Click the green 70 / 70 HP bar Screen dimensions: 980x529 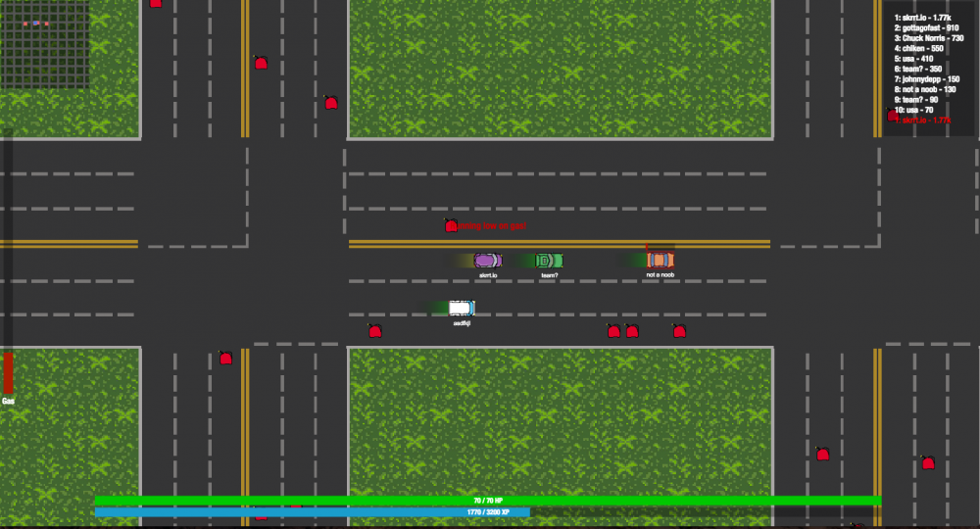(x=488, y=501)
